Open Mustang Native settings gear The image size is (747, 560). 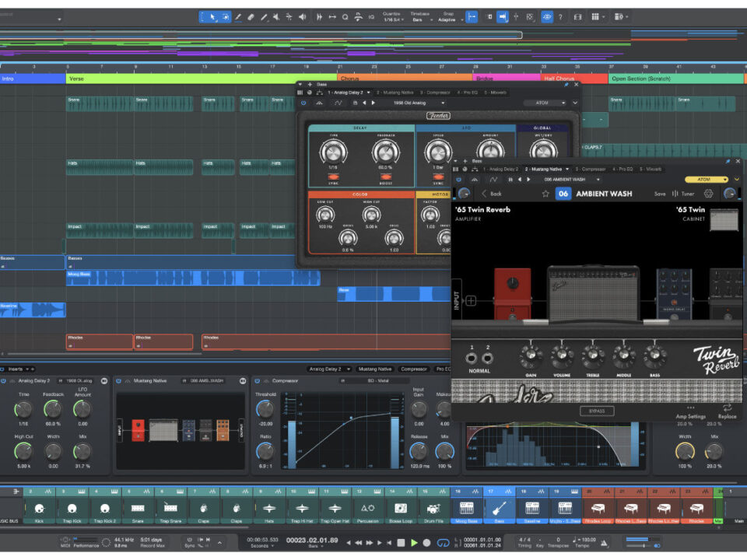(x=708, y=194)
